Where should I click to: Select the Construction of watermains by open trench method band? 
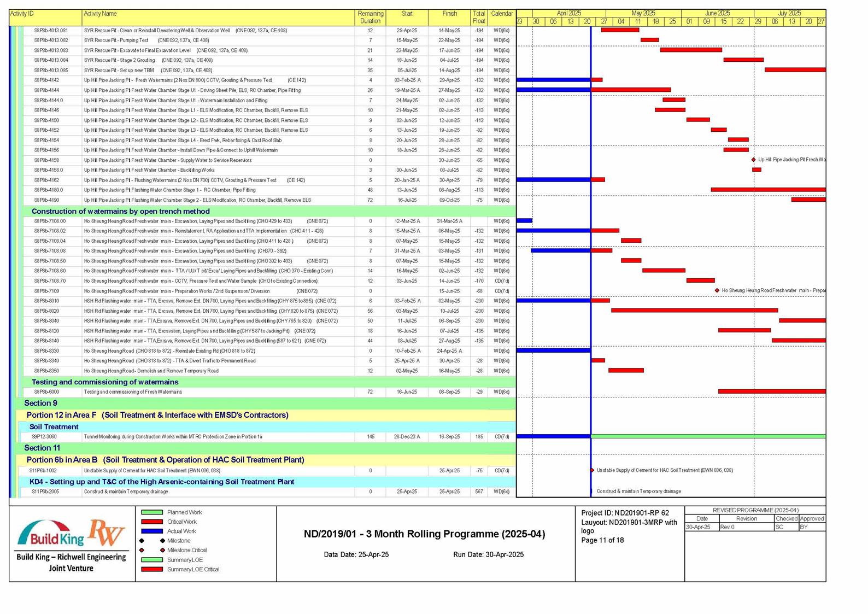[269, 211]
